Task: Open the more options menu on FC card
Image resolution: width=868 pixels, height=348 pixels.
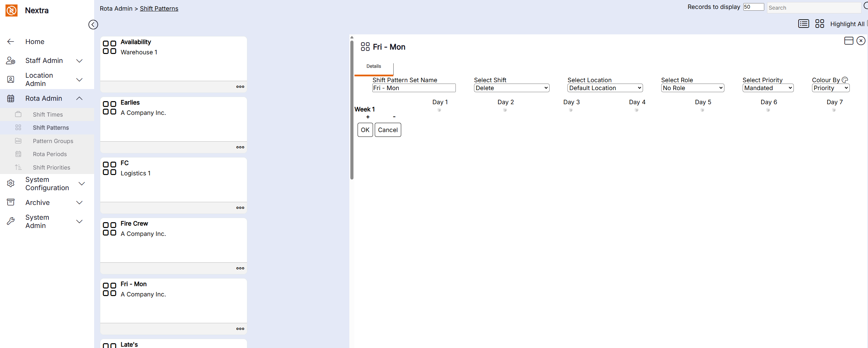Action: pyautogui.click(x=240, y=208)
